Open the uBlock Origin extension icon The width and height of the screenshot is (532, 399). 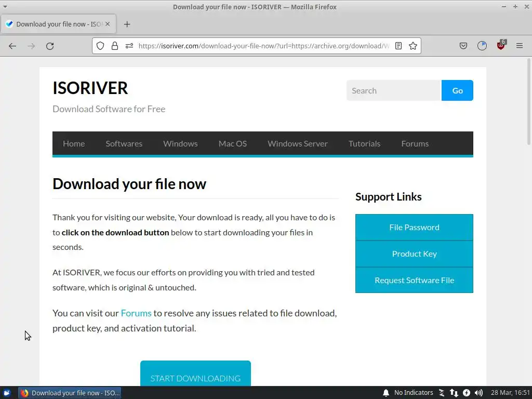pos(501,45)
